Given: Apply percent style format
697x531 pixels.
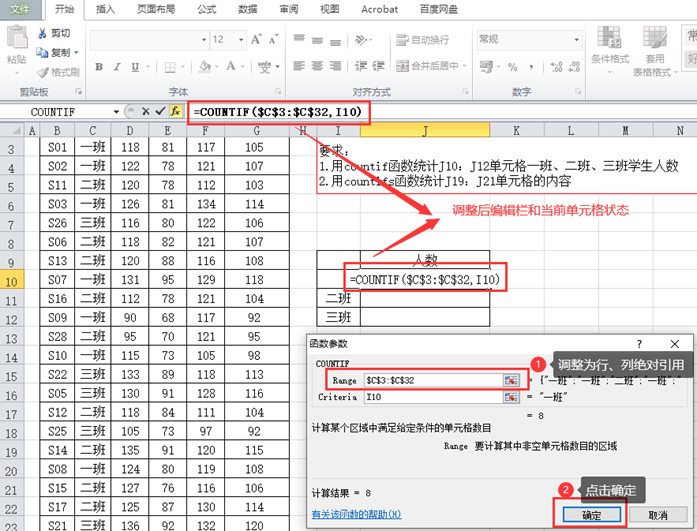Looking at the screenshot, I should pos(513,67).
